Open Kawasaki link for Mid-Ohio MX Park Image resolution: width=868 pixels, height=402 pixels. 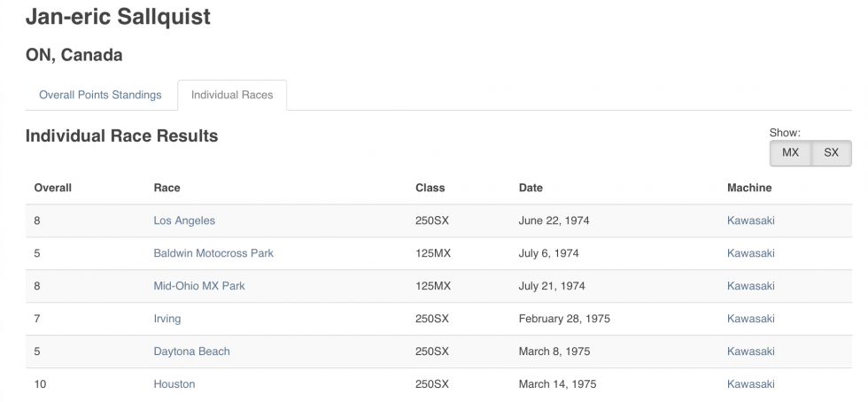coord(750,286)
